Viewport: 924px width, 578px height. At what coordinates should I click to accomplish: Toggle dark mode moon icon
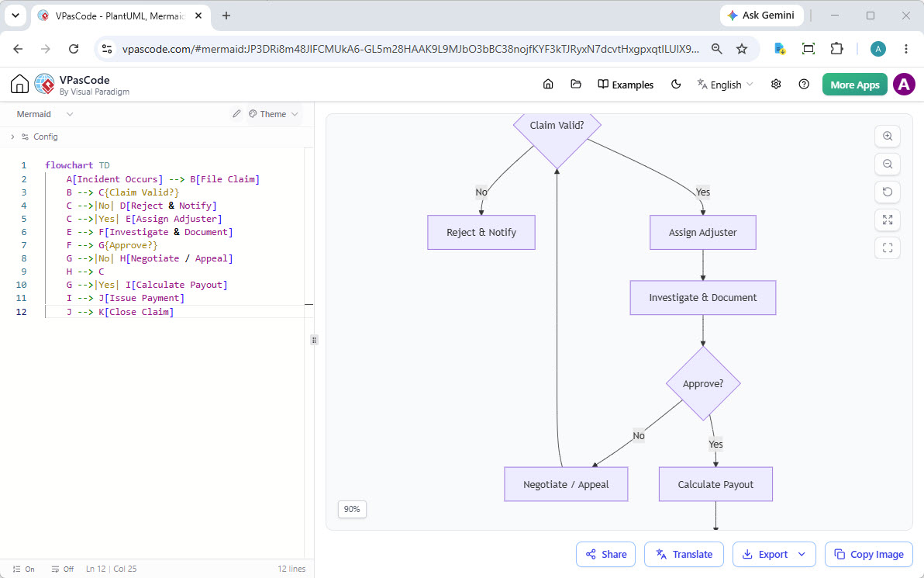coord(676,85)
